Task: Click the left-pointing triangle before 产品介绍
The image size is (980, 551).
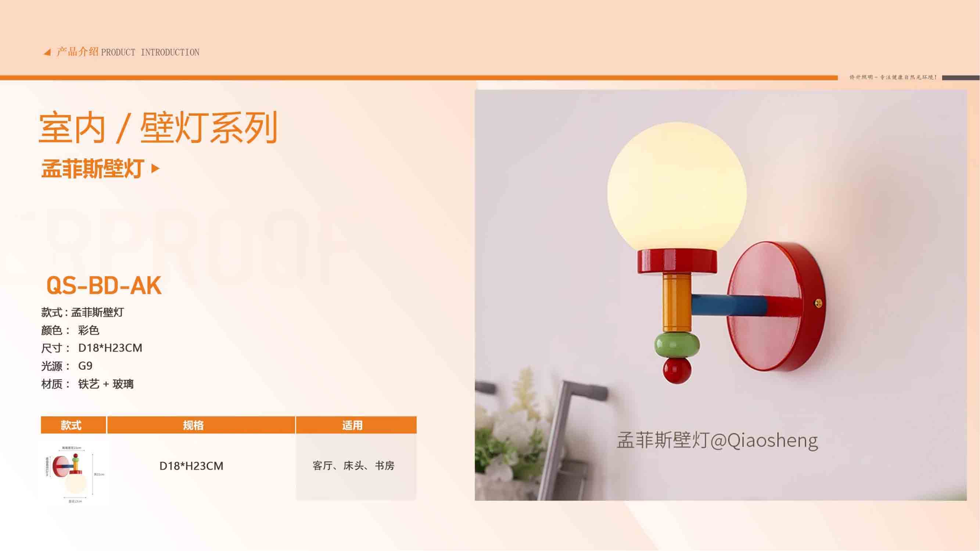Action: click(x=47, y=53)
